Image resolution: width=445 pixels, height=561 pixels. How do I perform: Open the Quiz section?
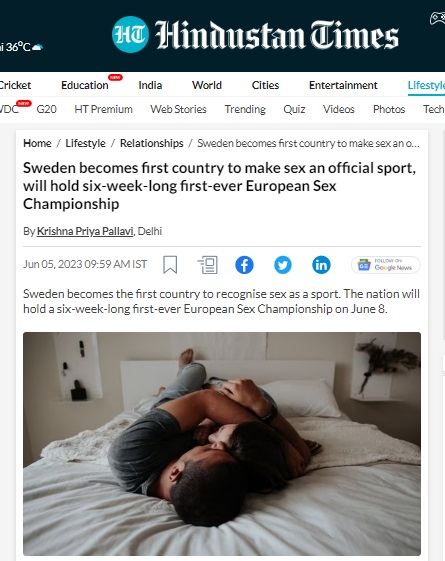click(x=294, y=109)
